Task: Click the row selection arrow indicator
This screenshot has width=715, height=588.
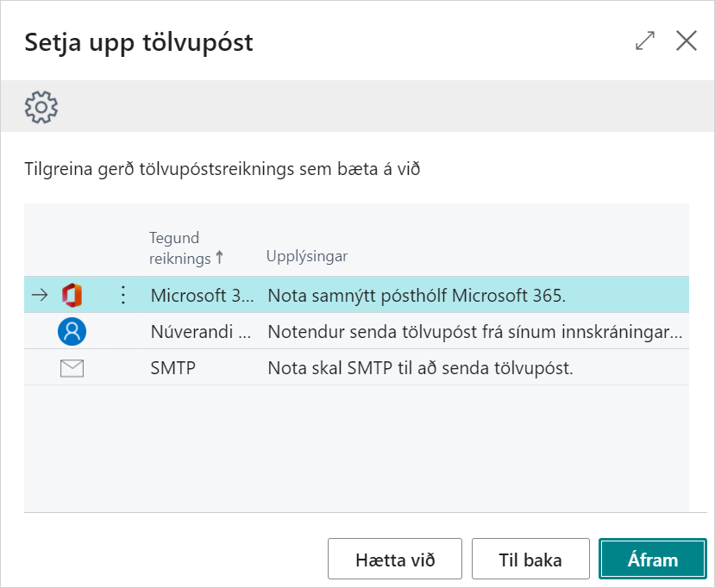Action: tap(39, 296)
